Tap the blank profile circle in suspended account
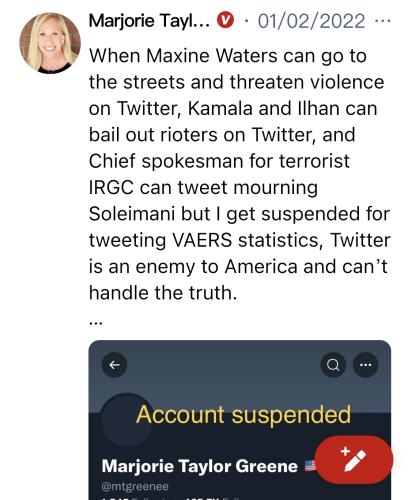This screenshot has height=500, width=408. click(x=126, y=420)
